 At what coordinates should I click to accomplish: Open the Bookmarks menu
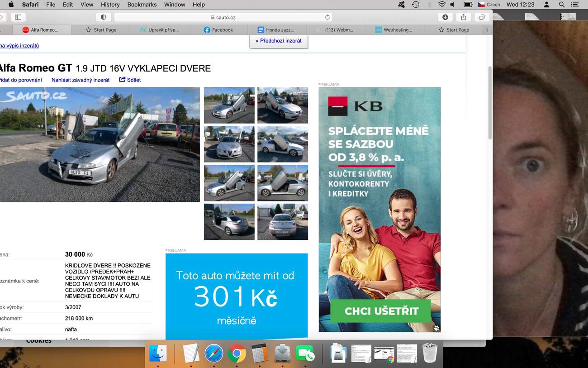pos(142,5)
